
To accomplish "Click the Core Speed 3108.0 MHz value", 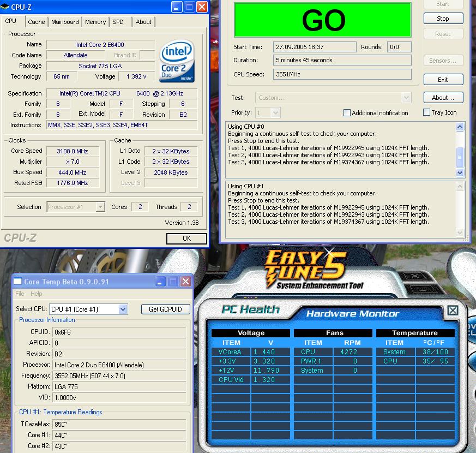I will 73,151.
